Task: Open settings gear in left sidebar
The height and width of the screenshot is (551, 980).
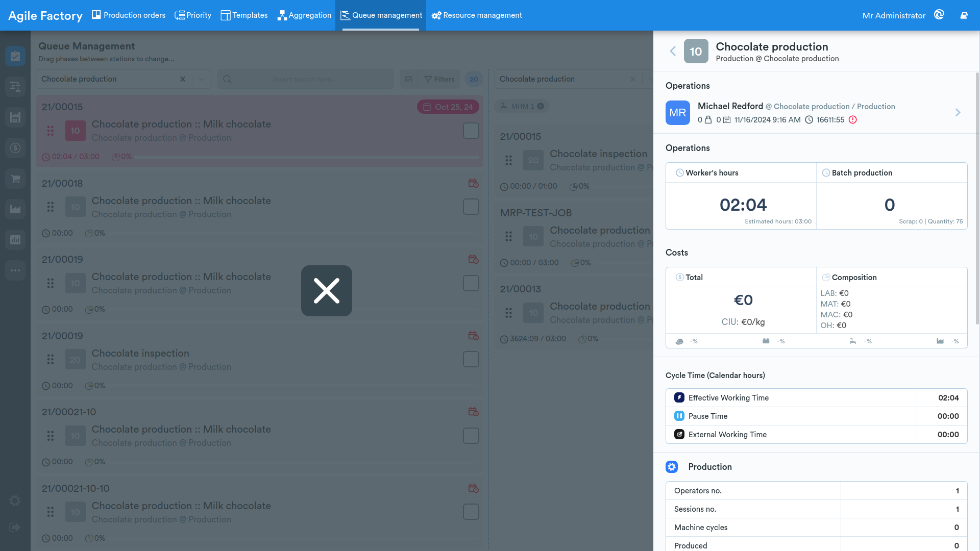Action: tap(15, 501)
